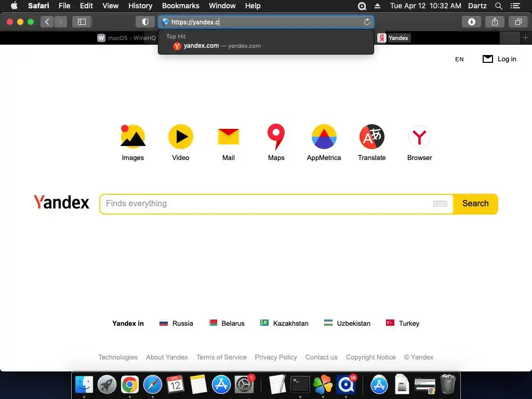Open Google Chrome from the Dock
This screenshot has width=532, height=399.
pos(129,384)
